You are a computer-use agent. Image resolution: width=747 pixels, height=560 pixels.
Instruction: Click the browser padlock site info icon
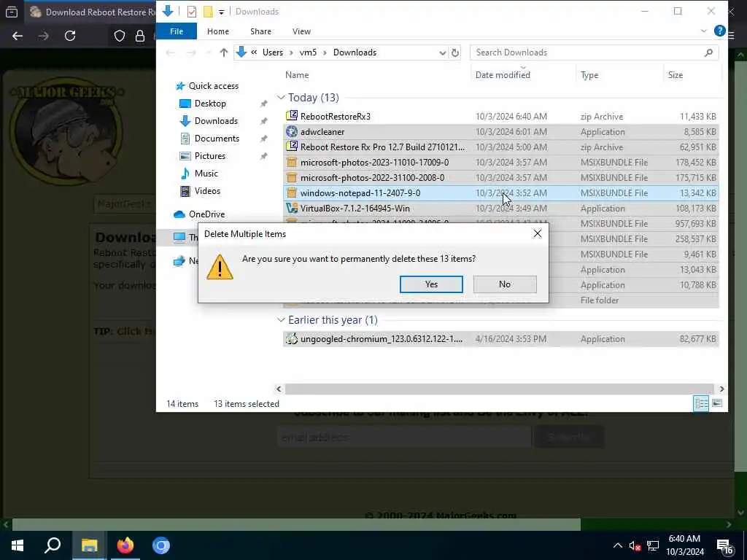140,36
